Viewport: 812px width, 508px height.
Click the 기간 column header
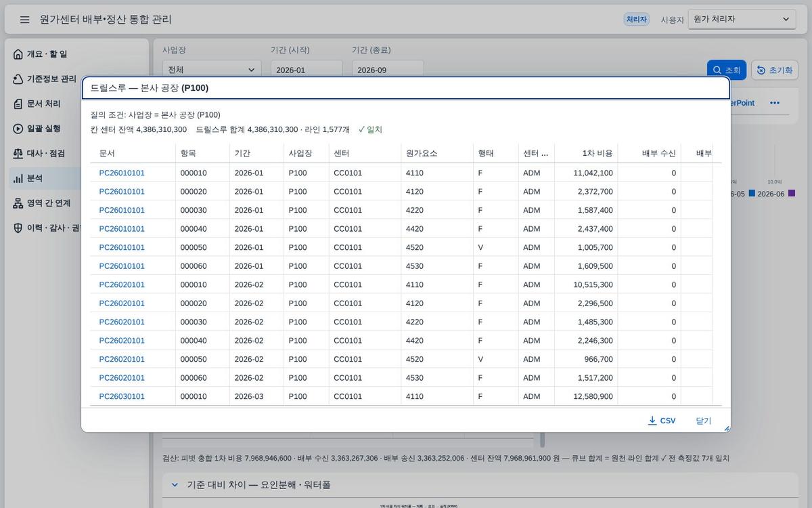256,153
